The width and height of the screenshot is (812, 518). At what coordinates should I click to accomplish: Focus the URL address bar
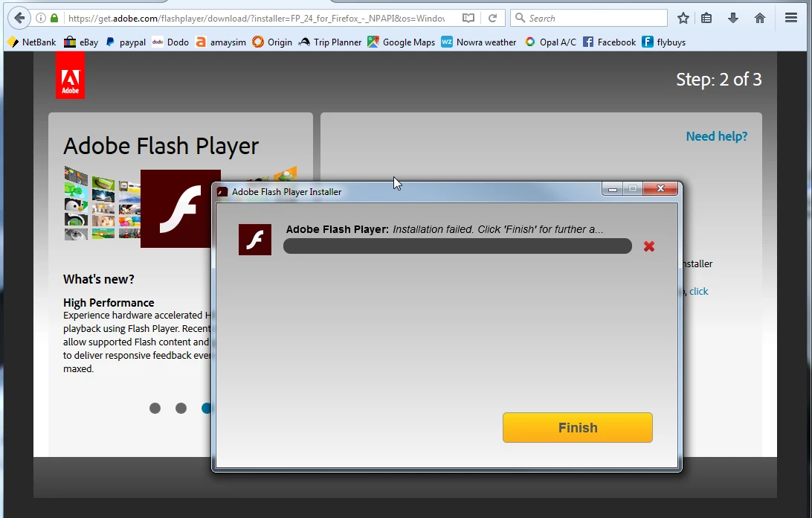[x=257, y=18]
